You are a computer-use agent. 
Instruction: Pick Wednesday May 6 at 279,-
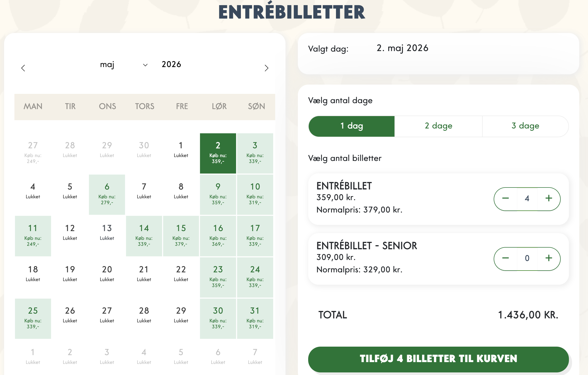[x=107, y=194]
